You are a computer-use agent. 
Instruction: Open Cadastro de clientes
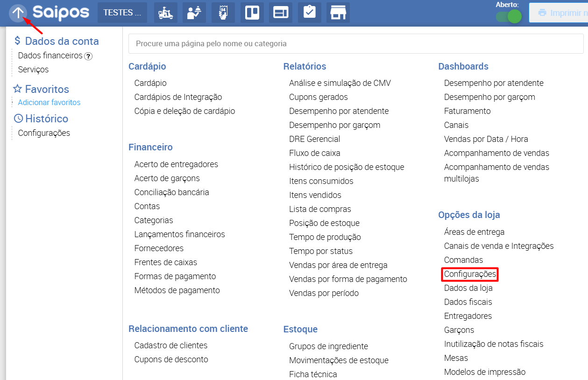[170, 345]
